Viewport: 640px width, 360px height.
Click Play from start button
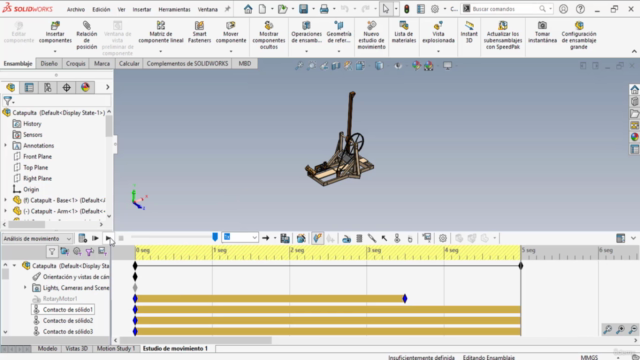[x=95, y=238]
